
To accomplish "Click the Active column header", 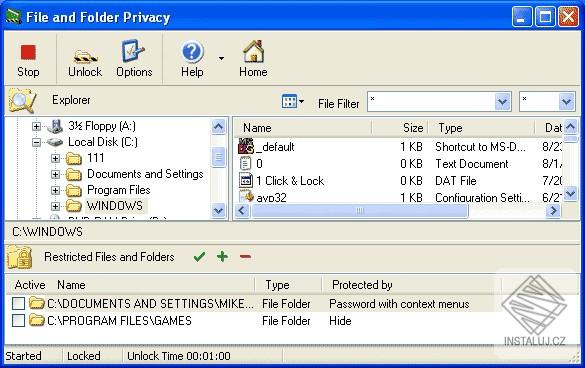I will [x=30, y=285].
